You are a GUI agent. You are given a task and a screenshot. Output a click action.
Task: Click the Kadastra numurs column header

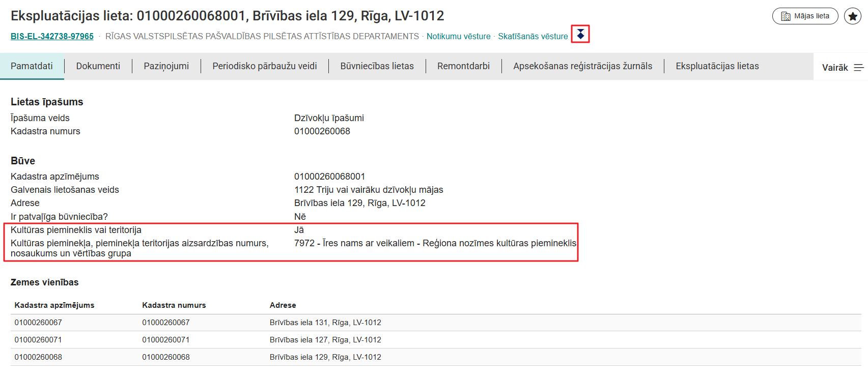tap(174, 305)
